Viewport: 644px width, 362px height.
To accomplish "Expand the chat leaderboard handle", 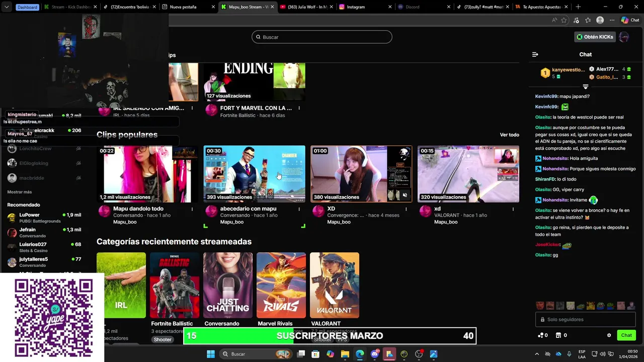I will coord(585,87).
